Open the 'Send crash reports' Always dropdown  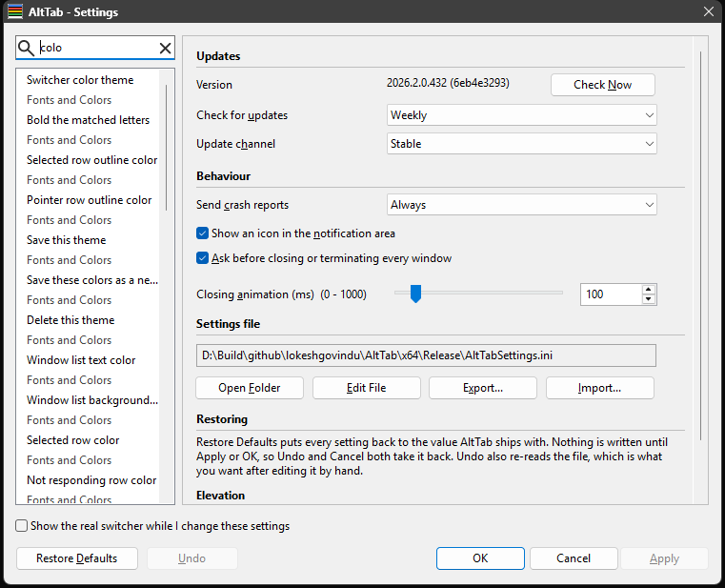521,205
